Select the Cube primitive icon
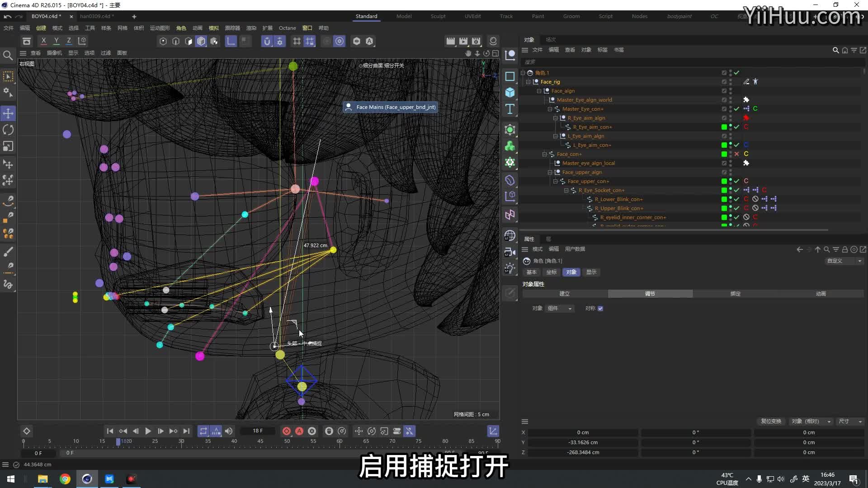 tap(510, 93)
